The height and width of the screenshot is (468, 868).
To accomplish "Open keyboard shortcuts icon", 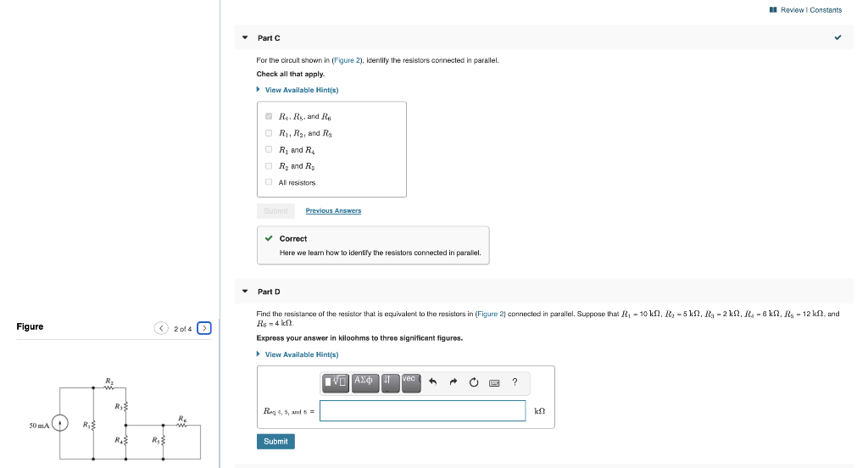I will coord(494,382).
